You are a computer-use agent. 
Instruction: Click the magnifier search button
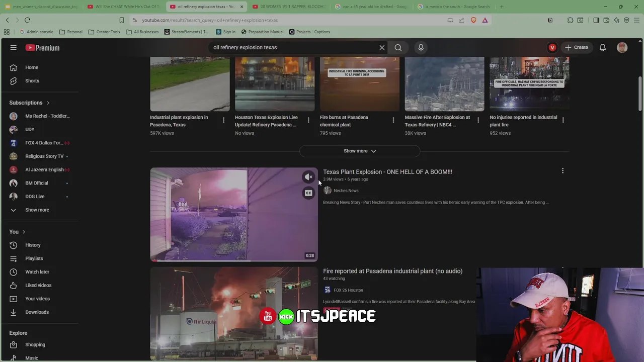398,48
